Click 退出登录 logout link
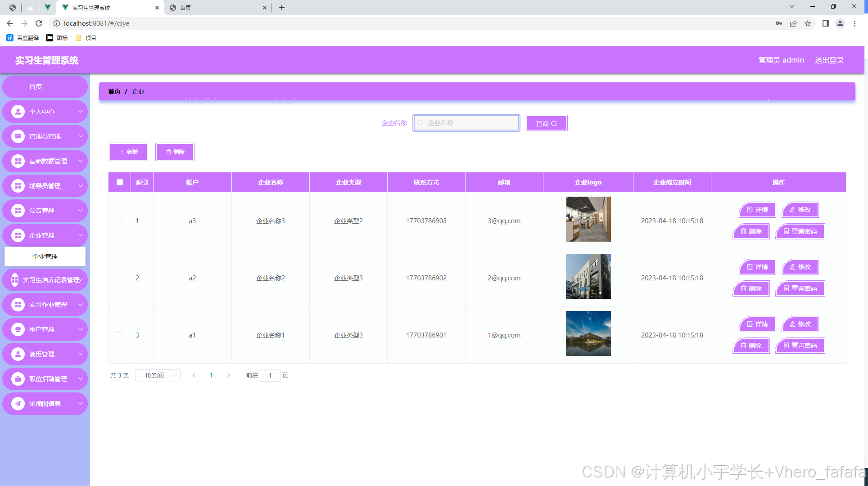This screenshot has width=868, height=486. (x=829, y=60)
